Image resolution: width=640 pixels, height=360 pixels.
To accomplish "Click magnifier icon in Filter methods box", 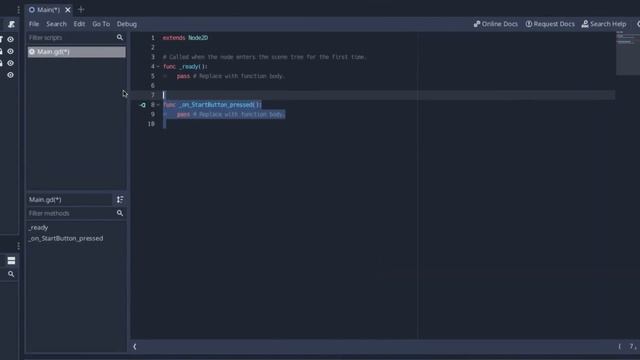I will click(x=120, y=213).
